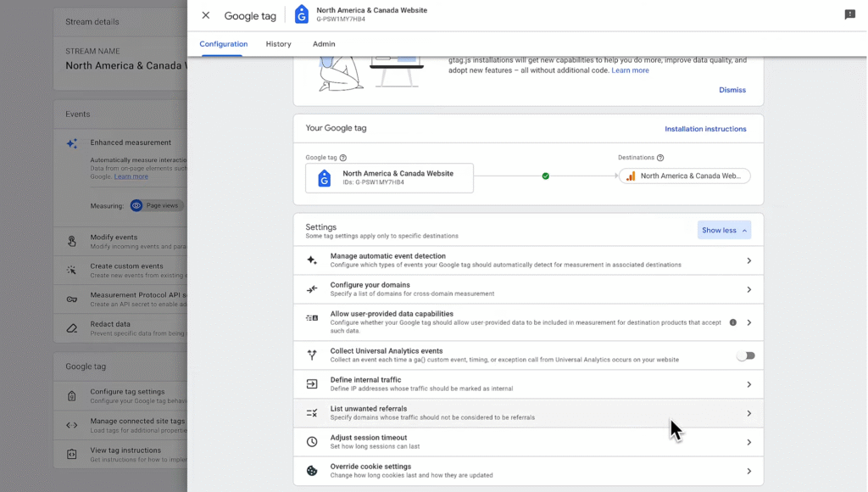Select the North America & Canada Website tag card

point(389,178)
